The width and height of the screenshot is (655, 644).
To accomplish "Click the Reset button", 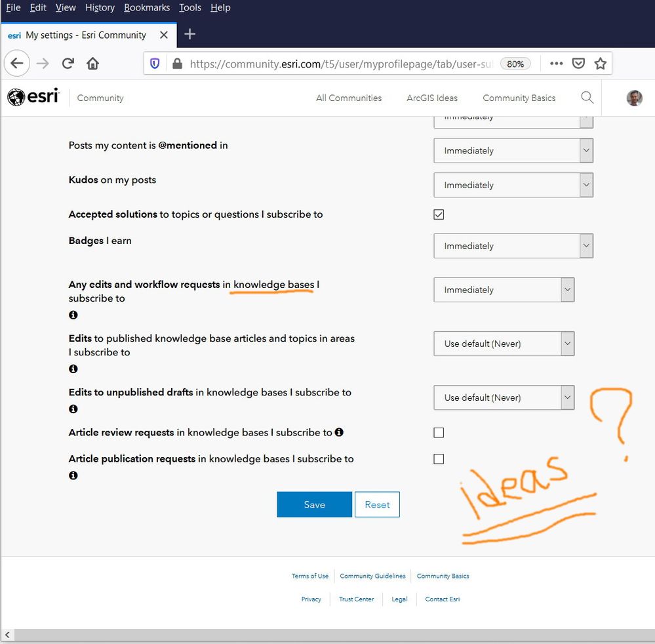I will (377, 504).
